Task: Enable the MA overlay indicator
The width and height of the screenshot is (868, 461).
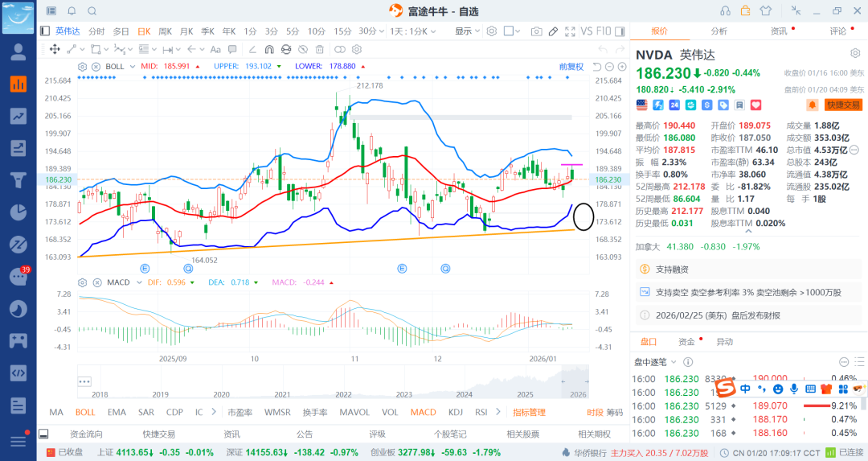Action: [x=56, y=413]
